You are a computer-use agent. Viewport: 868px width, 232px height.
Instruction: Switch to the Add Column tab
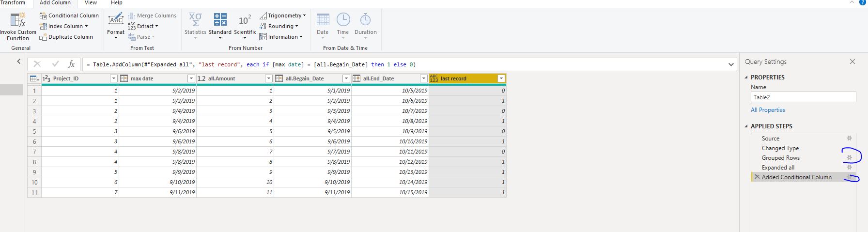(55, 3)
